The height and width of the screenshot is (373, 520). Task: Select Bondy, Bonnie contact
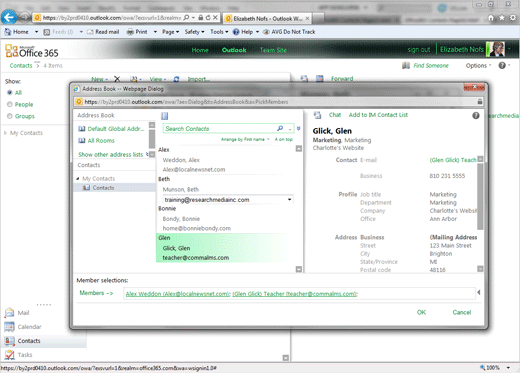tap(181, 219)
